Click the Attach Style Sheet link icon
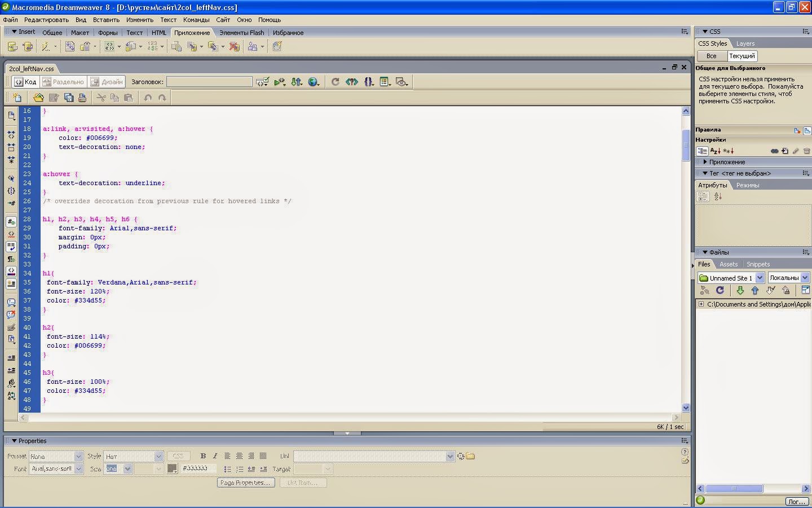The height and width of the screenshot is (508, 812). 774,151
